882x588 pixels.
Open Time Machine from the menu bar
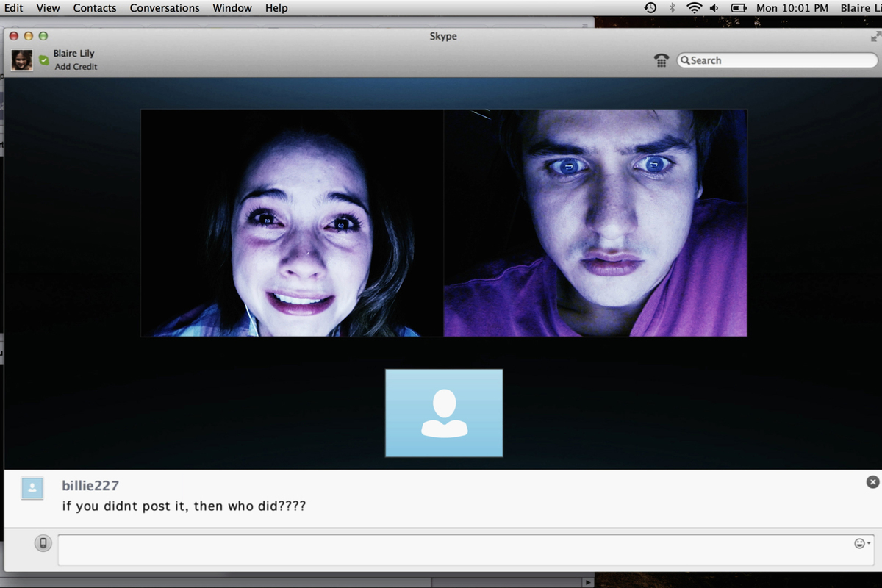(x=650, y=8)
